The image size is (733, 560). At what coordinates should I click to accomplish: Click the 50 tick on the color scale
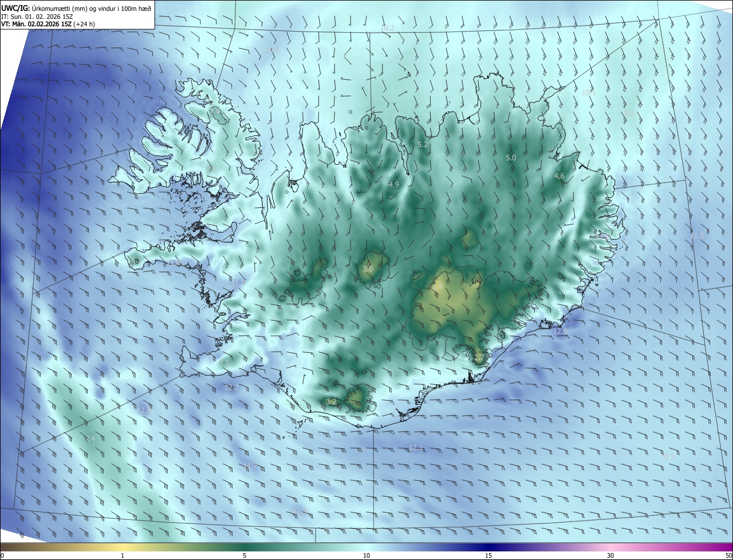728,555
